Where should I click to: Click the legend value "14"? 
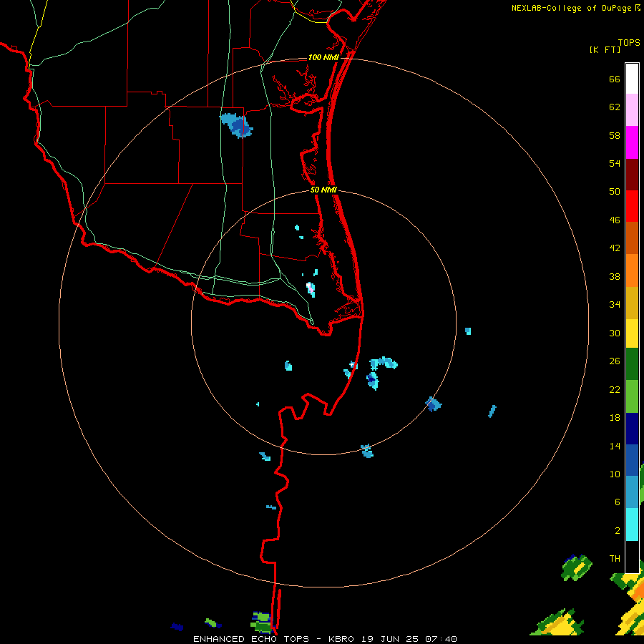[615, 446]
